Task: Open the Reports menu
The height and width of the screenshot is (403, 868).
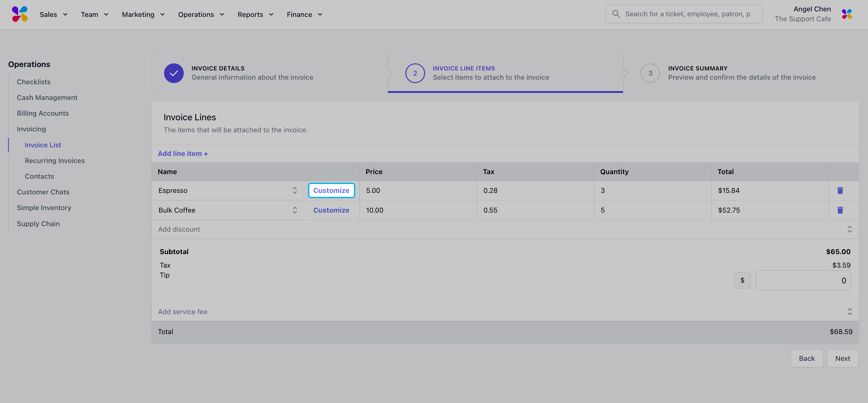Action: 255,14
